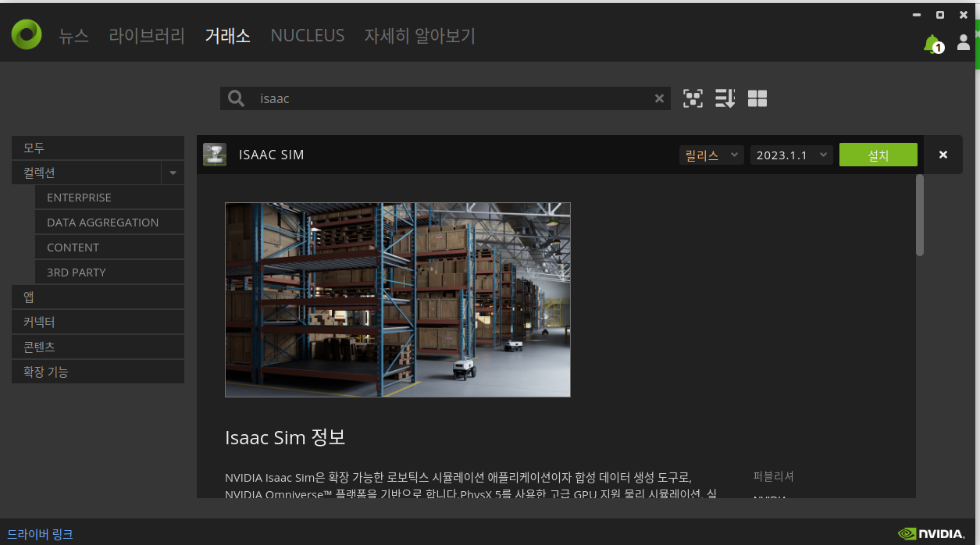Select the DATA AGGREGATION collection

click(110, 223)
